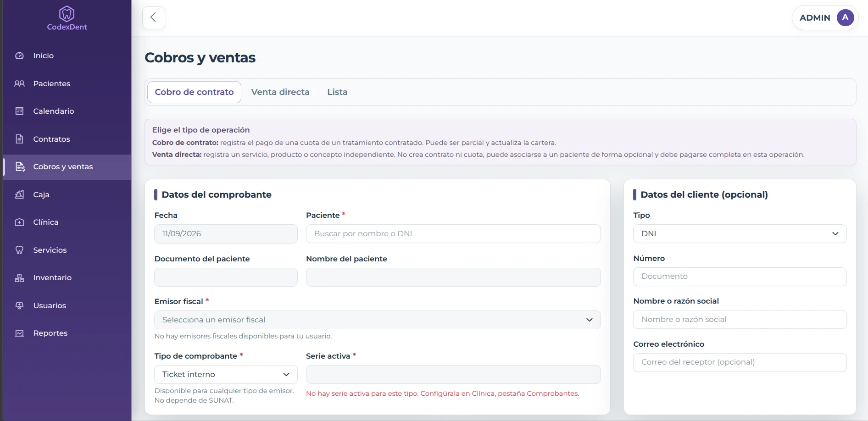The height and width of the screenshot is (421, 868).
Task: Expand the client Tipo DNI dropdown
Action: tap(740, 234)
